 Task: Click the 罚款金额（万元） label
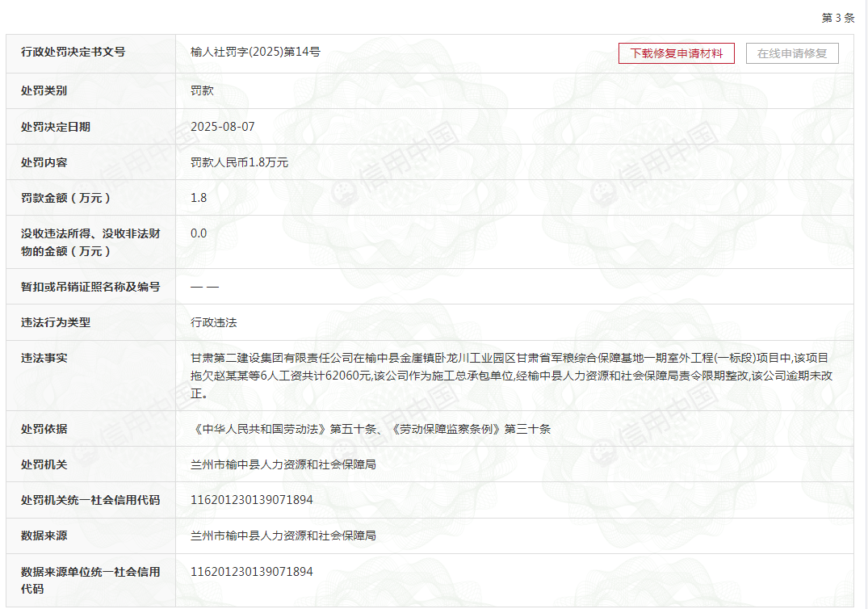(66, 198)
